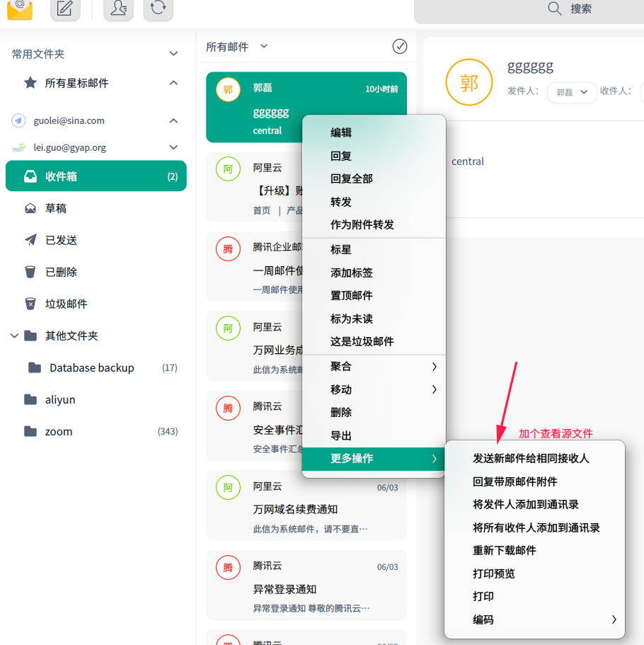Click the sent paper plane icon
This screenshot has width=644, height=645.
tap(30, 240)
